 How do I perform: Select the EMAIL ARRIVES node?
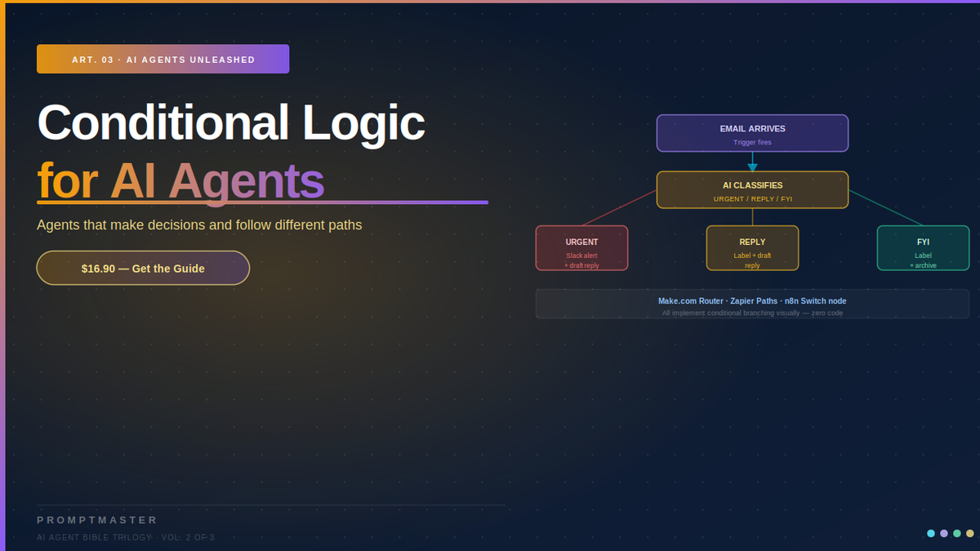(x=752, y=133)
